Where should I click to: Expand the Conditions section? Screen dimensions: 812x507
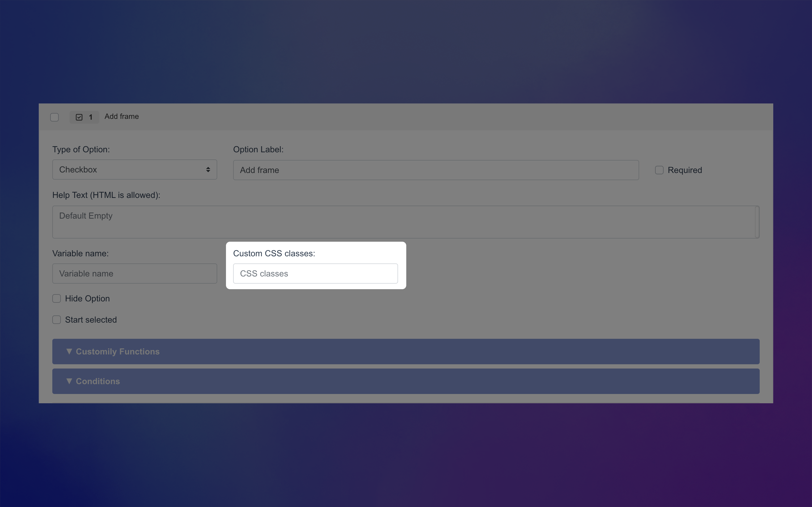pos(405,381)
